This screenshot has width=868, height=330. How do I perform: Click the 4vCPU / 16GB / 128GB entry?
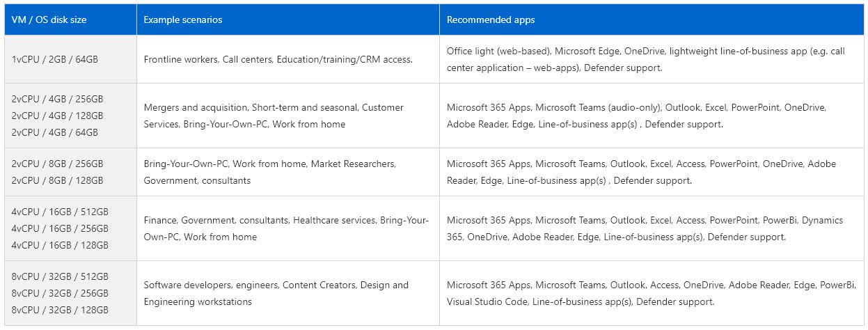coord(60,245)
